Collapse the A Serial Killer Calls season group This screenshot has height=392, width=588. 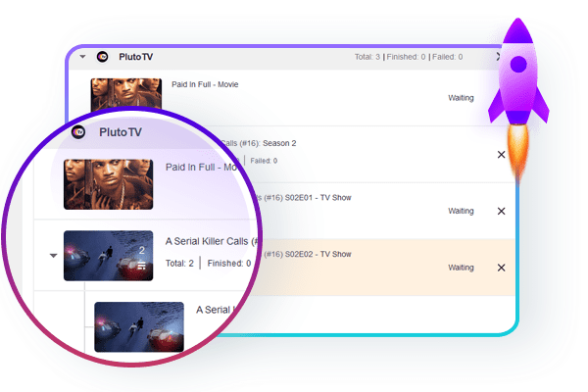click(54, 256)
